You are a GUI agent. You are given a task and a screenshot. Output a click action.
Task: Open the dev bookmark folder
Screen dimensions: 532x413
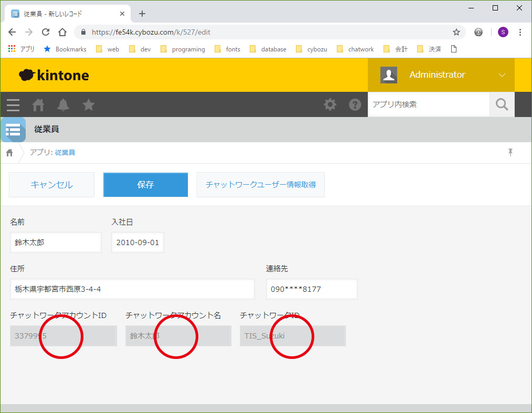(x=140, y=49)
